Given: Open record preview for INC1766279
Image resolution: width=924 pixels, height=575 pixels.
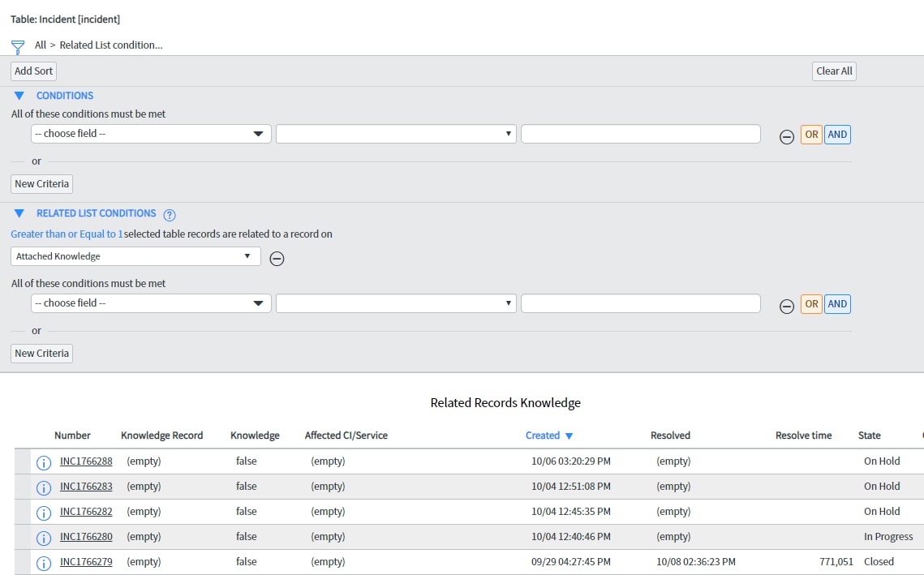Looking at the screenshot, I should pos(42,562).
